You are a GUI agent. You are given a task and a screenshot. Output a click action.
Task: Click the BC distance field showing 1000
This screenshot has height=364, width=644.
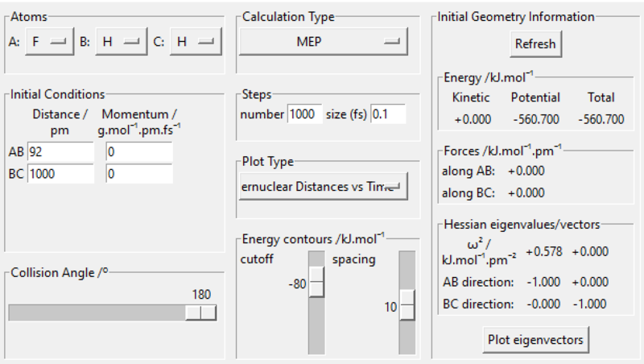point(61,173)
